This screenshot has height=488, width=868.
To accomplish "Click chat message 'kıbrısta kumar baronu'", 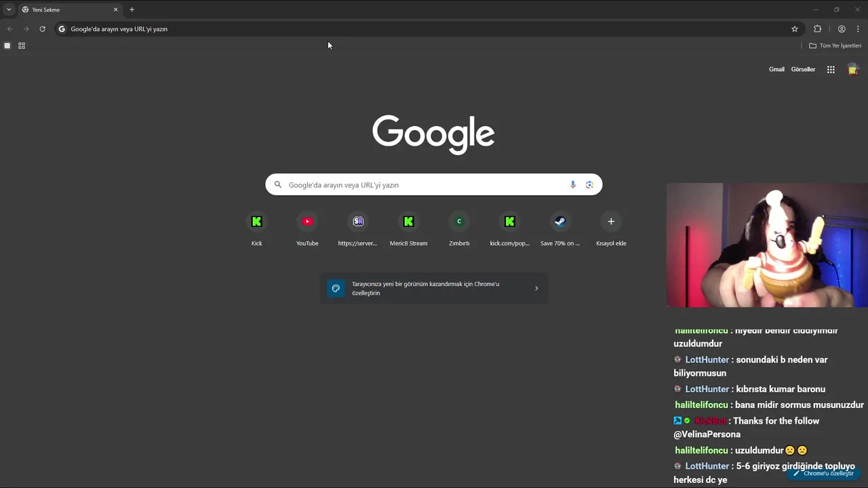I will coord(781,389).
